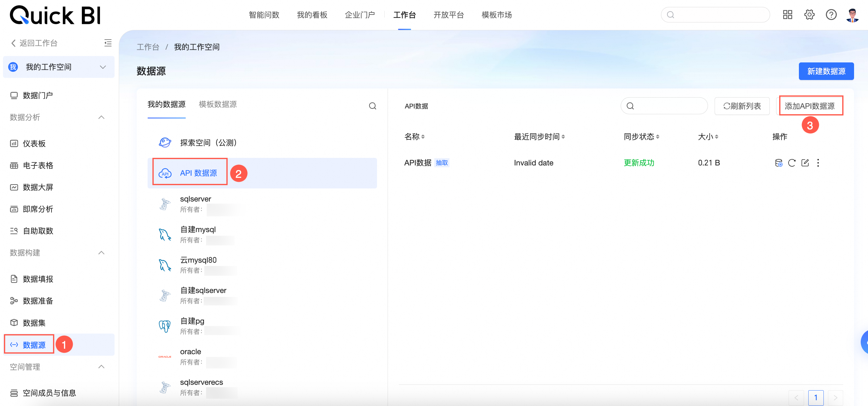868x406 pixels.
Task: Click 我的工作空间 in the breadcrumb
Action: coord(196,47)
